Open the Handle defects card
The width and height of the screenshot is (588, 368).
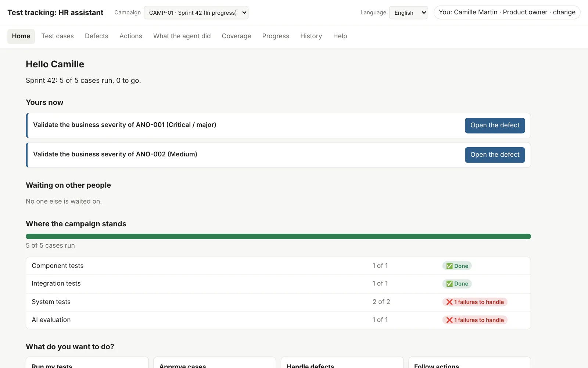(342, 362)
